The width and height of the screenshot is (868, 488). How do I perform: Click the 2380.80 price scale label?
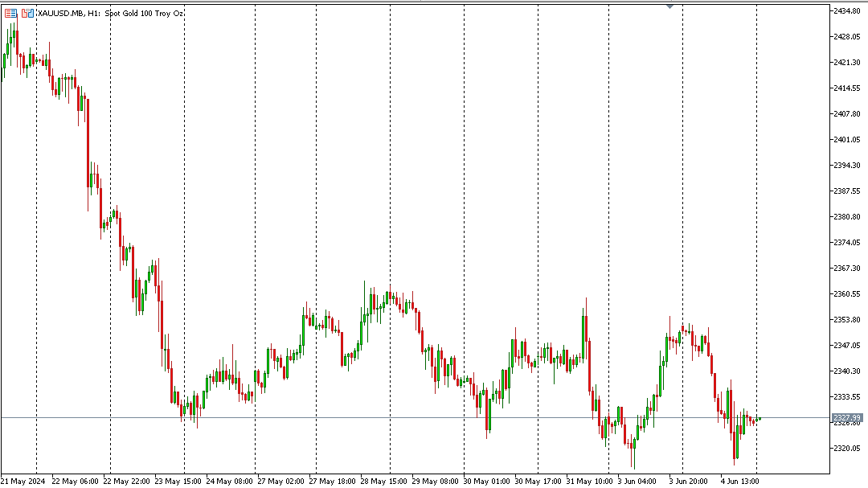coord(847,216)
